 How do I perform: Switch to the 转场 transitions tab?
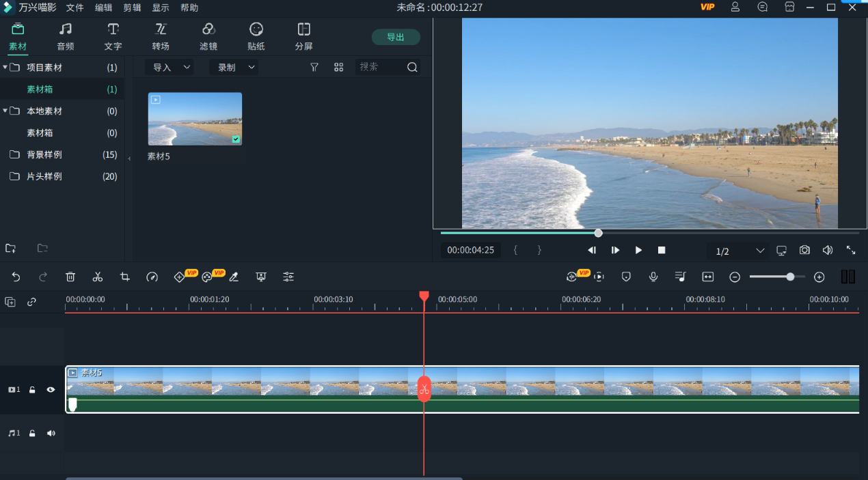161,37
